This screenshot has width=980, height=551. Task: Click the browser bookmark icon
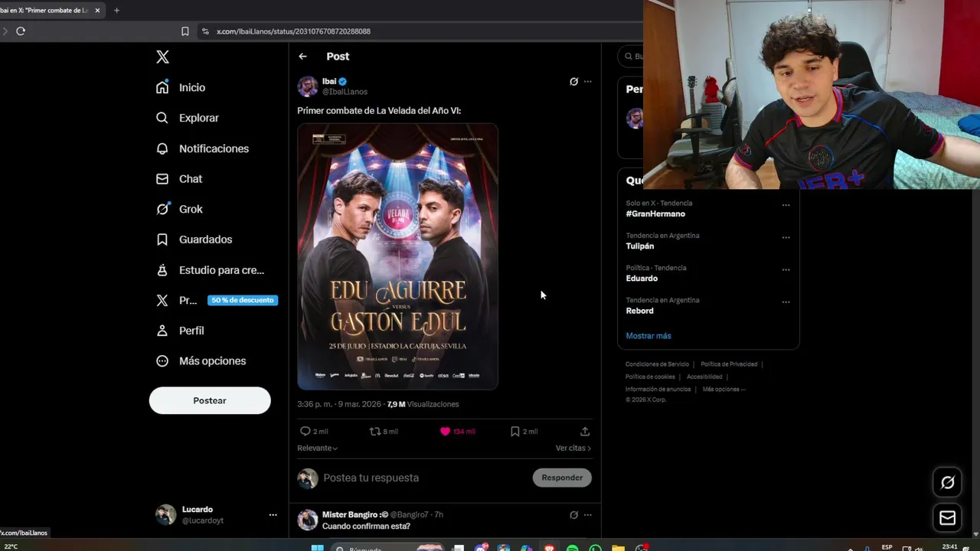[x=185, y=31]
